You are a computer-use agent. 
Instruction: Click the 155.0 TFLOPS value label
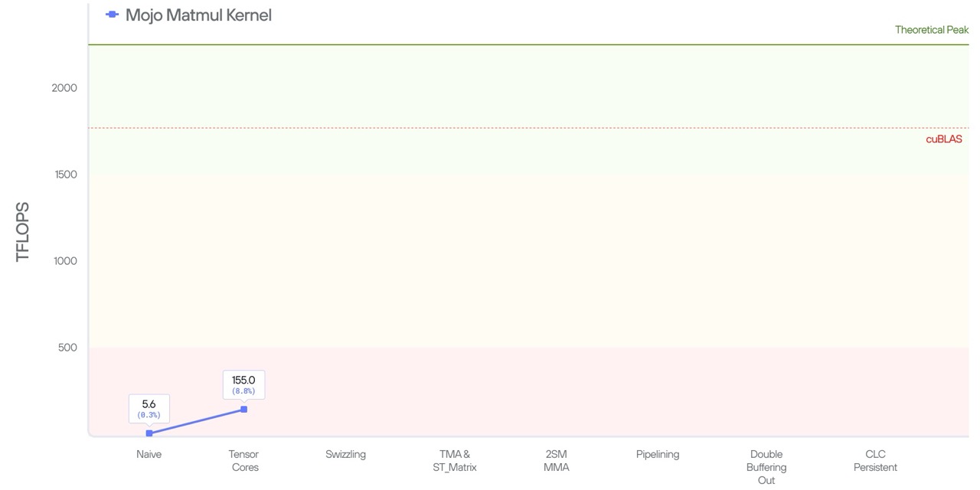click(x=243, y=379)
